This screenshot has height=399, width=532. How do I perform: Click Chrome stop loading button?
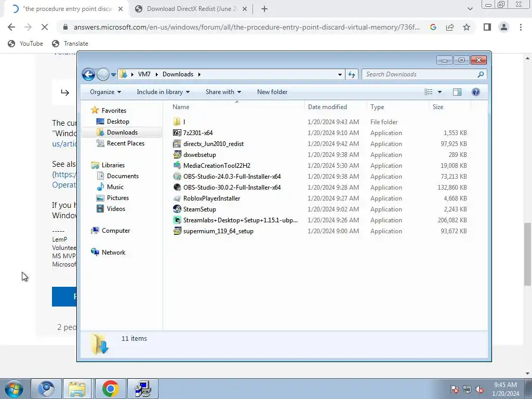point(45,27)
